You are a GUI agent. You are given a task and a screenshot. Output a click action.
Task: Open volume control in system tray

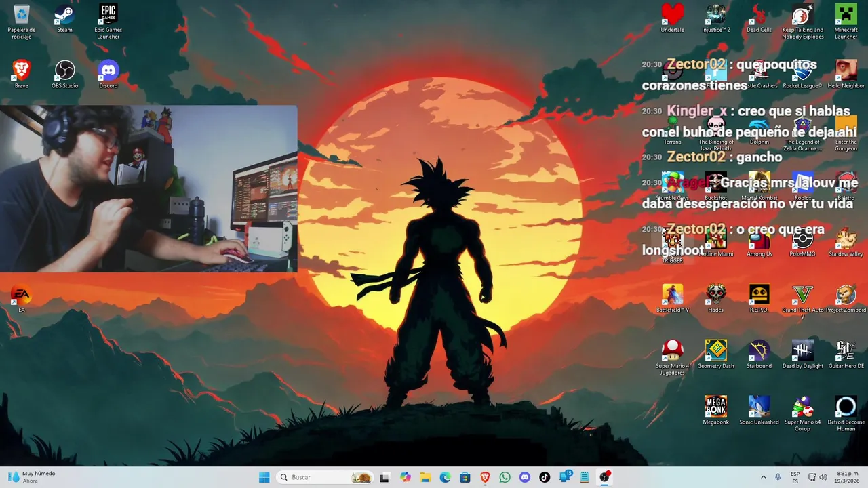823,477
